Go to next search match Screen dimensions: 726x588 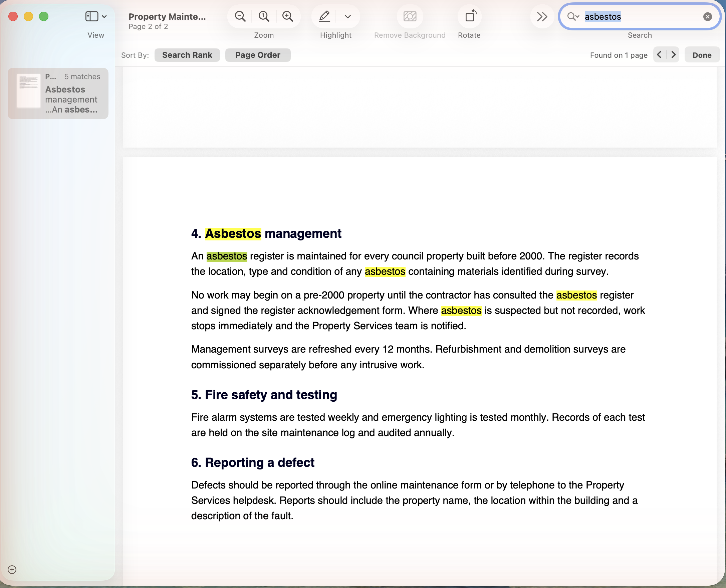[x=673, y=54]
